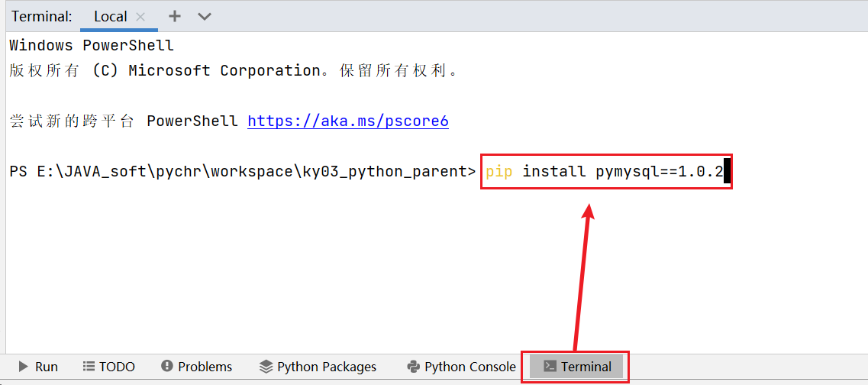Switch to the Local terminal tab
Viewport: 868px width, 385px height.
click(x=110, y=16)
